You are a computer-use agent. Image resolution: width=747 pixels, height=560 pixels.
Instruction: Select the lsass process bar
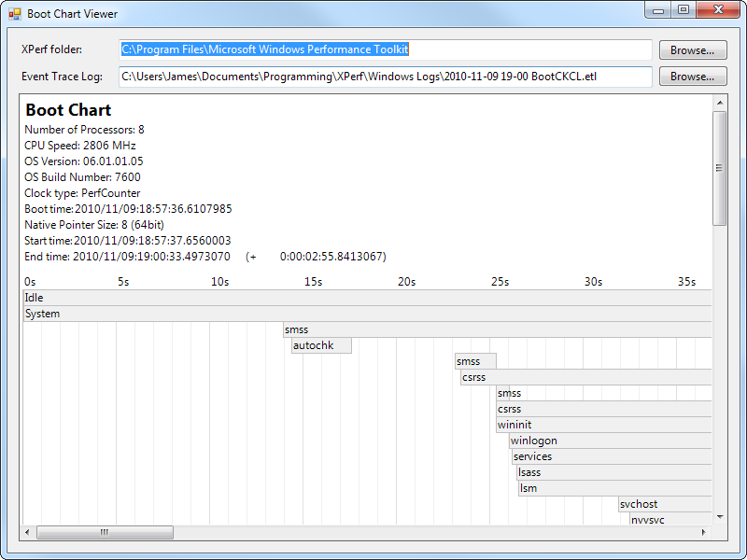click(614, 472)
